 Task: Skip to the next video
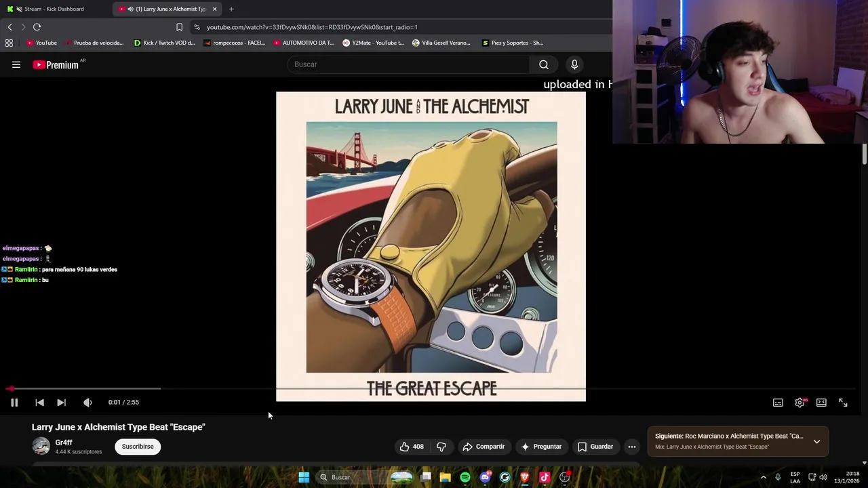pyautogui.click(x=61, y=403)
